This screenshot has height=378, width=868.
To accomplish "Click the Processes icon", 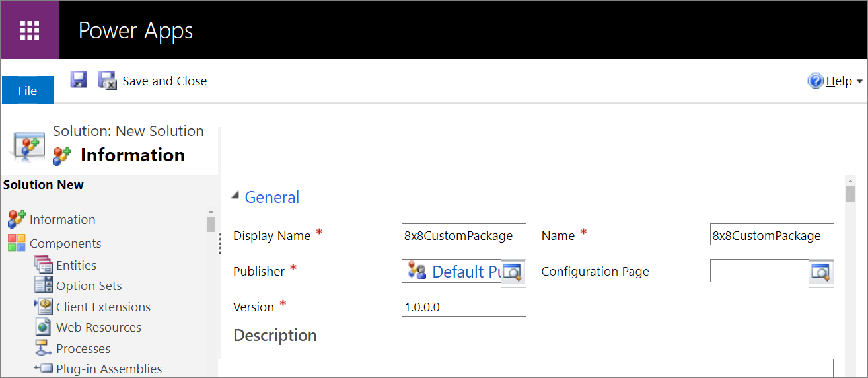I will (44, 348).
